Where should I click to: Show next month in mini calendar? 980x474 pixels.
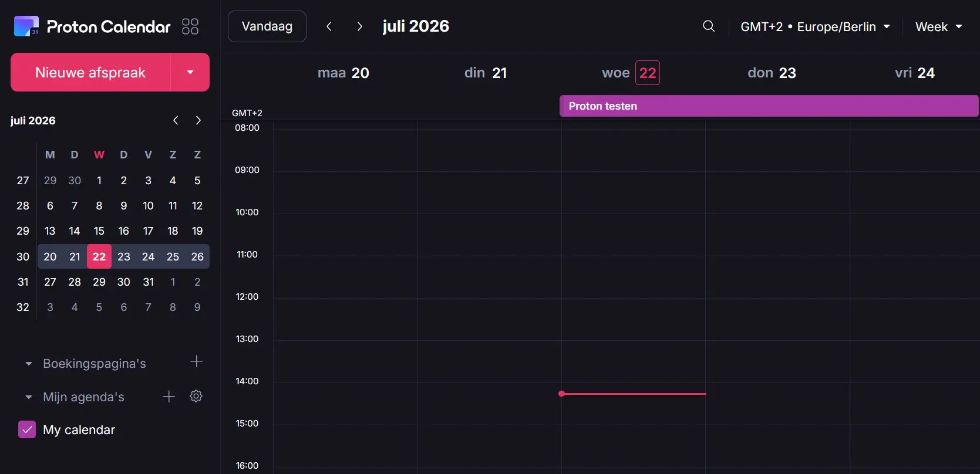click(x=198, y=120)
